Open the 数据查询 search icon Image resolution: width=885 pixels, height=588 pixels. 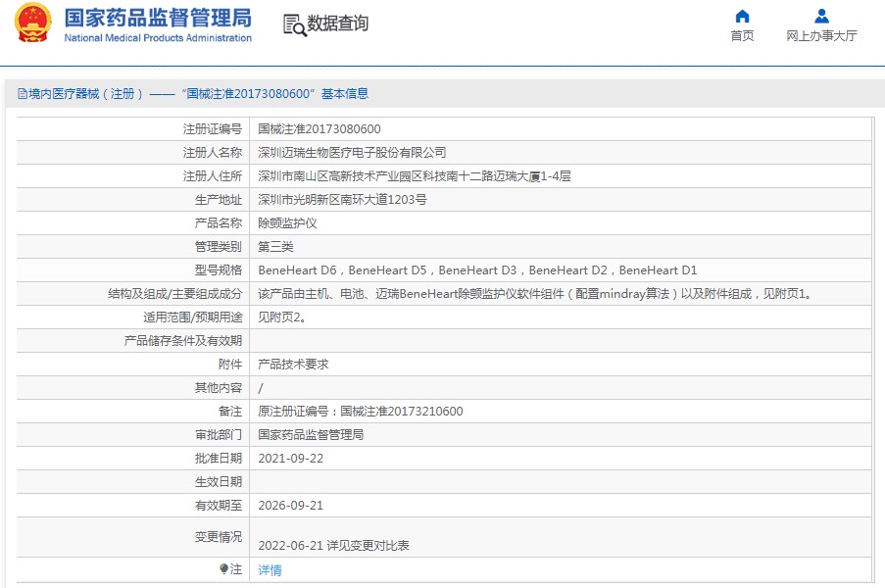tap(295, 24)
